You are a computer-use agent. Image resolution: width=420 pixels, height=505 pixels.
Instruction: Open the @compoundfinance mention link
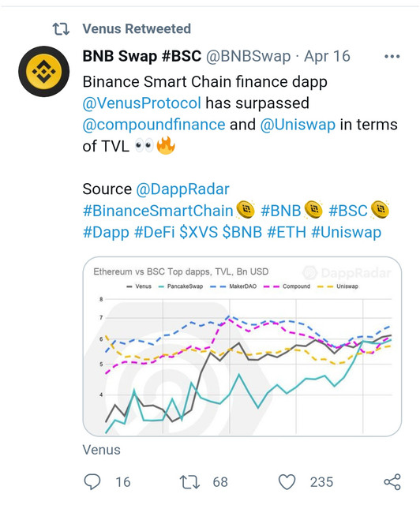[x=154, y=125]
